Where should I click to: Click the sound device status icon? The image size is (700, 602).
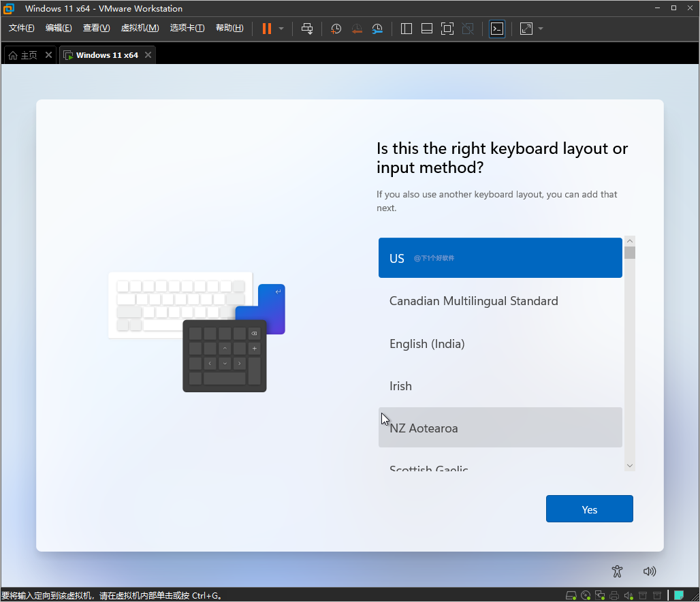coord(628,595)
